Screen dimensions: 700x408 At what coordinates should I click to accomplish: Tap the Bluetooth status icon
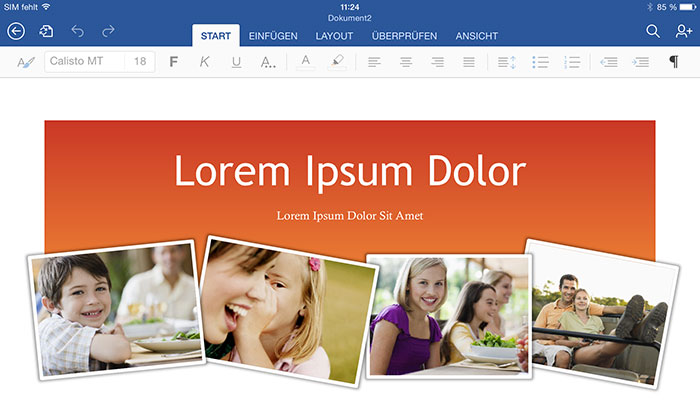pos(650,7)
